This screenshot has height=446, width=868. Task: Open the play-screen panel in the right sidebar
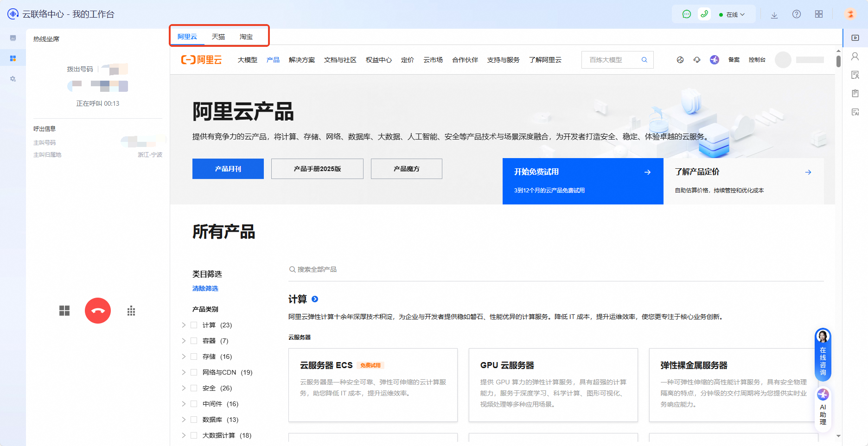855,38
